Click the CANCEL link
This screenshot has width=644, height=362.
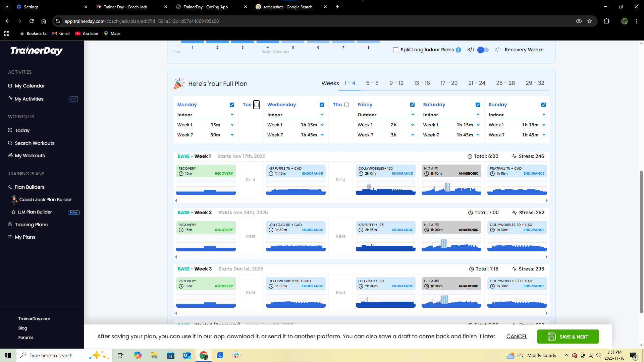517,337
